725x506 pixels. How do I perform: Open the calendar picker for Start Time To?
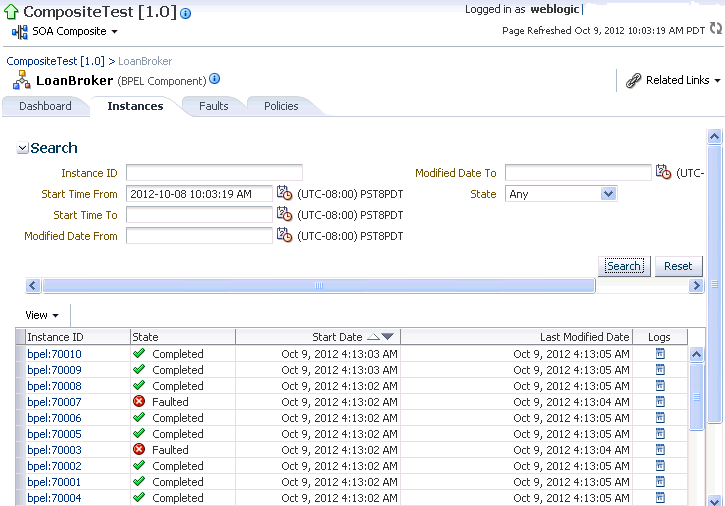pyautogui.click(x=284, y=214)
